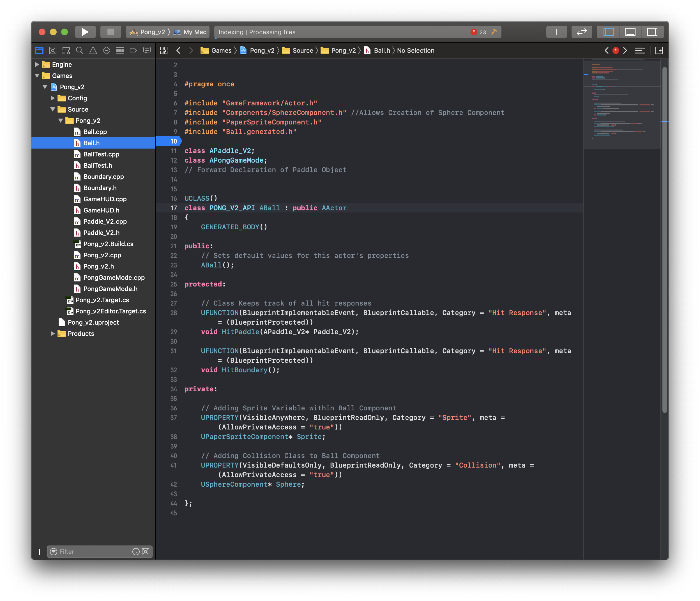Toggle the bottom debug area visibility
The image size is (700, 601).
(x=630, y=32)
